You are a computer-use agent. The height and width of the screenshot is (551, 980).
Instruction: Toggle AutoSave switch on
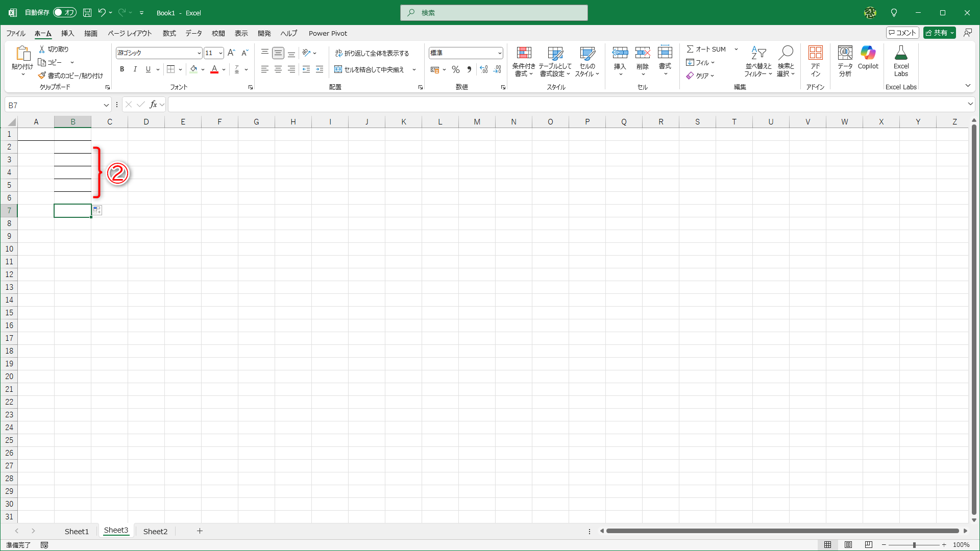(65, 13)
